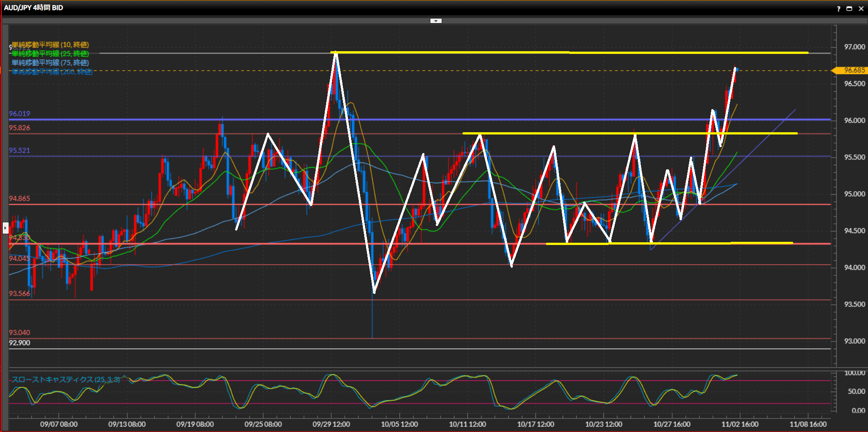868x432 pixels.
Task: Click the slow stochastics (25,3,3) indicator label
Action: click(x=66, y=379)
